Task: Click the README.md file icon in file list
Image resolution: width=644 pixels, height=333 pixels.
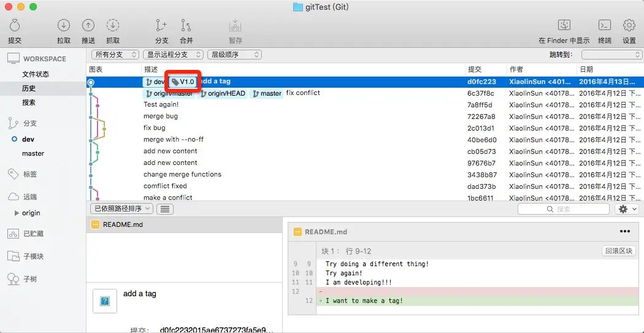Action: (95, 224)
